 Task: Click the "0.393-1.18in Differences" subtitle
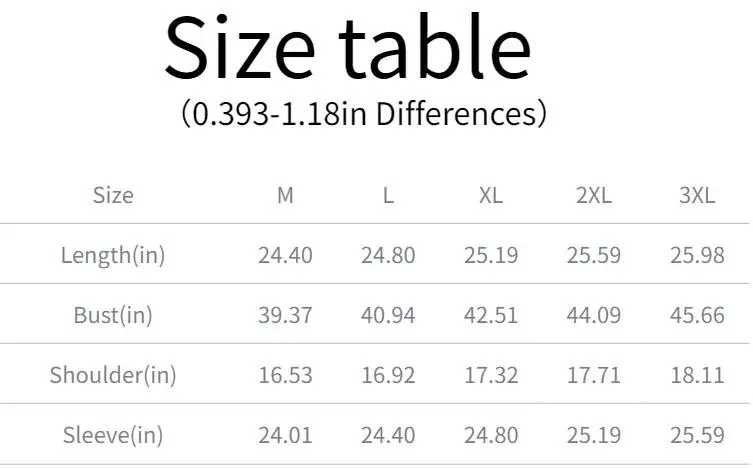point(364,113)
